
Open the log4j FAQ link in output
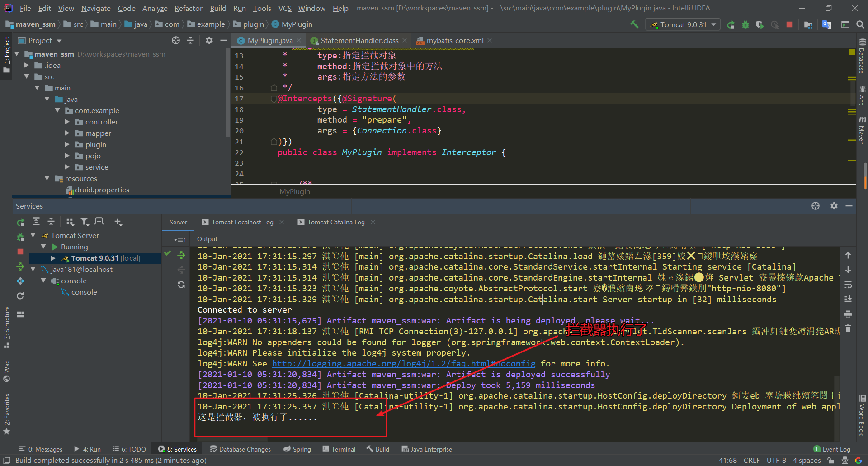(x=404, y=364)
